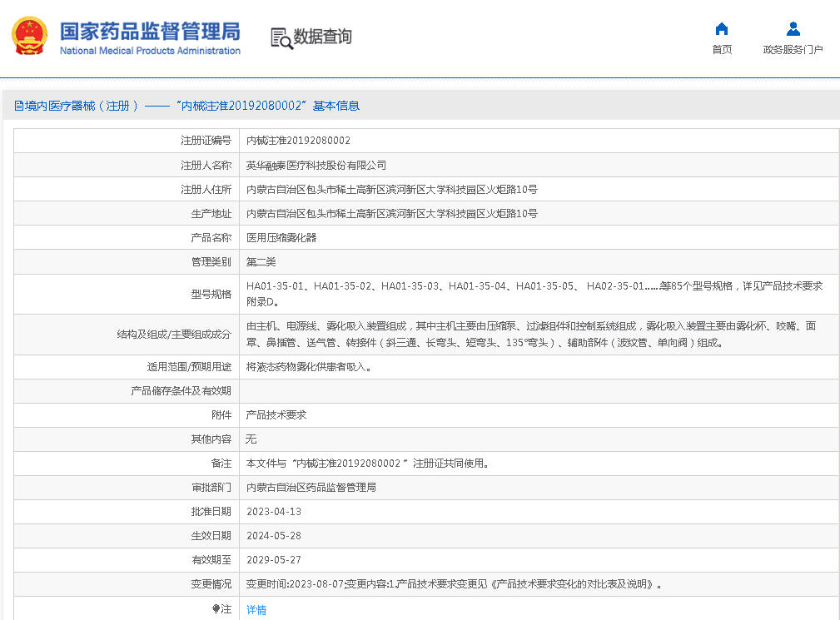
Task: Select the registrant company name 英华融泰医疗科技股份有限公司
Action: click(316, 166)
